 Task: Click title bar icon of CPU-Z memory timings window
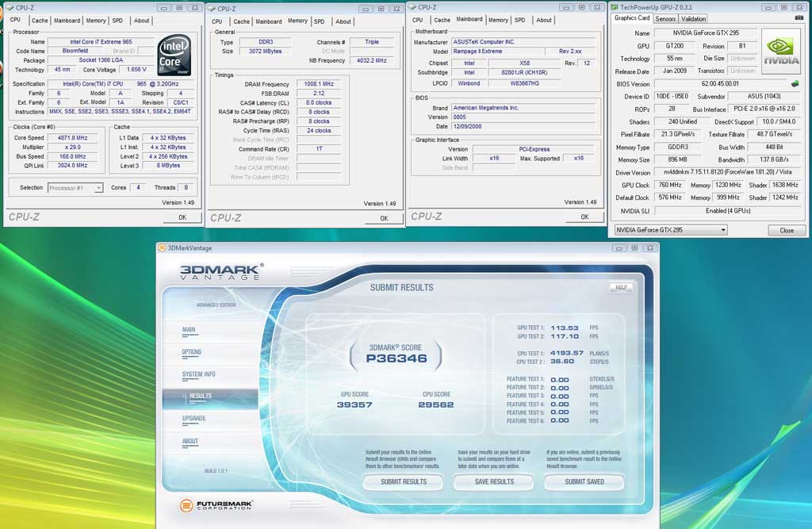211,9
